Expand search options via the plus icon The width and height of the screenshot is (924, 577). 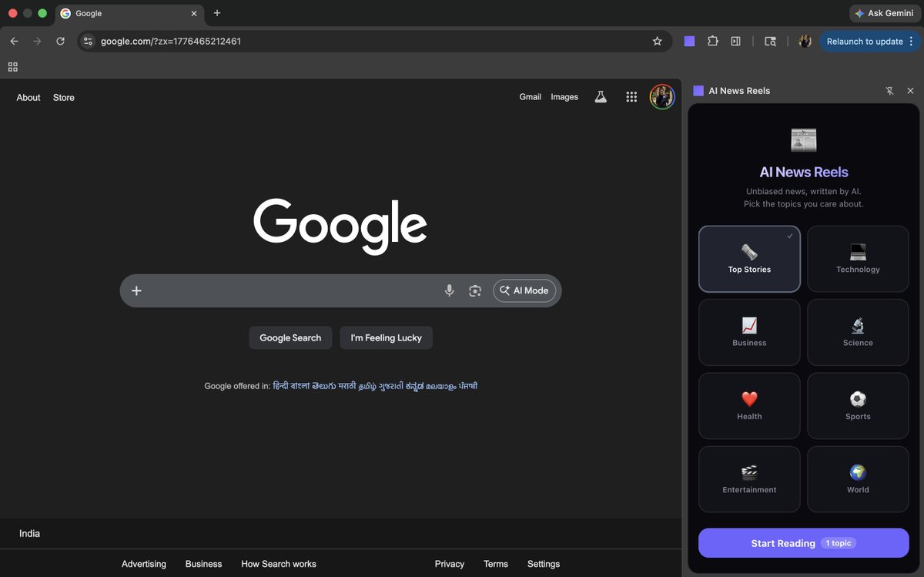coord(136,290)
